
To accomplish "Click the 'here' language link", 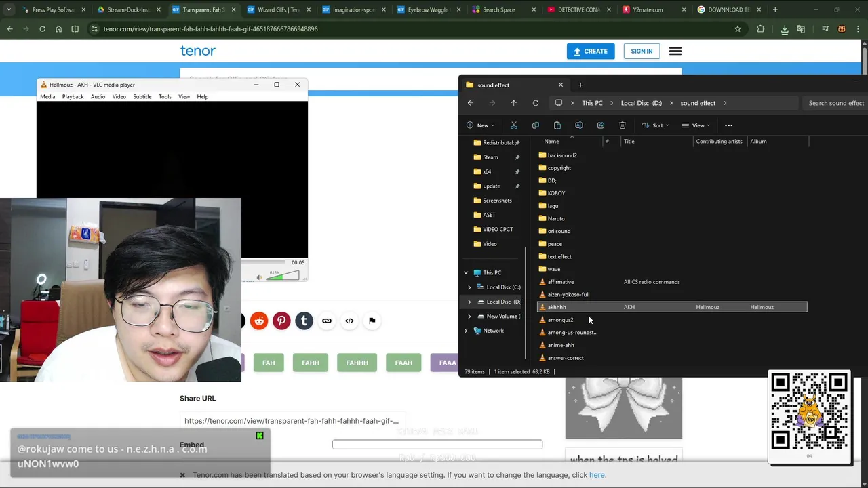I will coord(597,475).
